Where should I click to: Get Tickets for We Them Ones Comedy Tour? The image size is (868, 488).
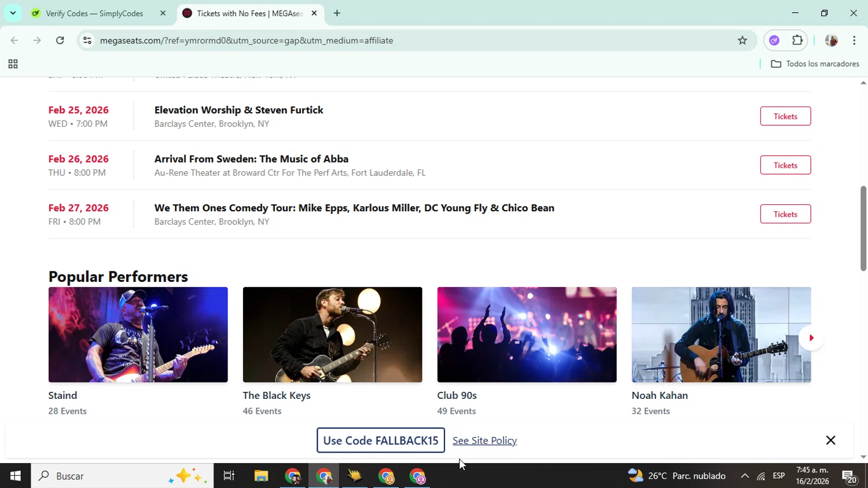[x=785, y=214]
